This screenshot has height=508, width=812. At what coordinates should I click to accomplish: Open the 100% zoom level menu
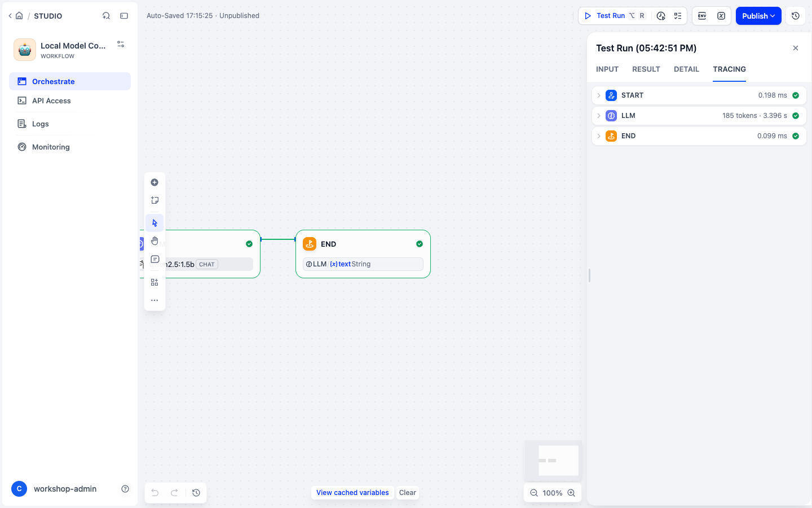click(553, 493)
